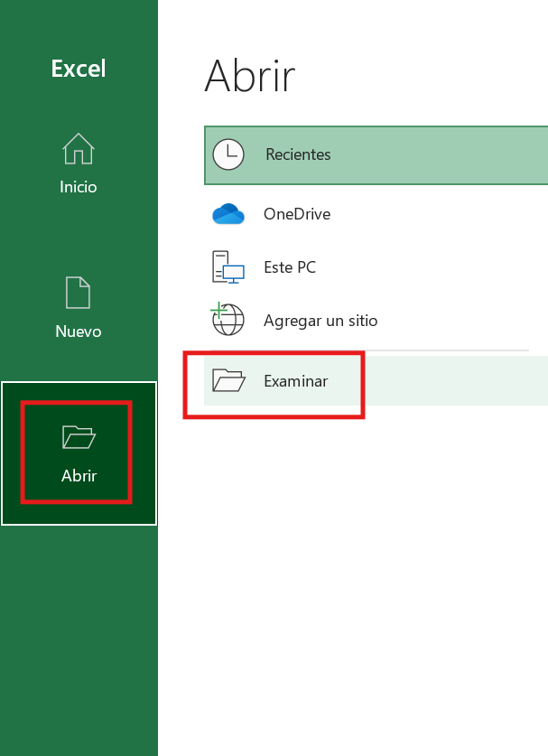
Task: Select the Recientes text label
Action: point(298,154)
